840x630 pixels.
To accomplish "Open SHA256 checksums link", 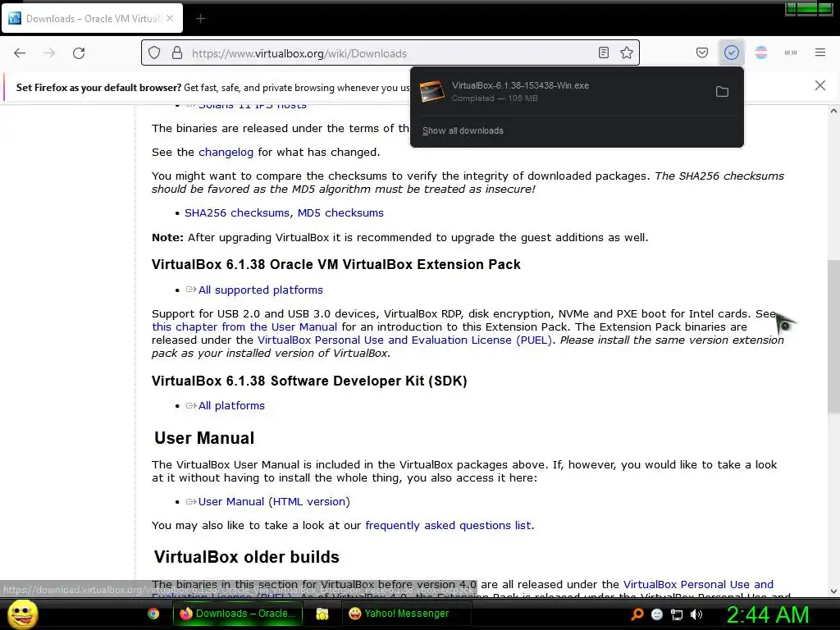I will (x=237, y=212).
